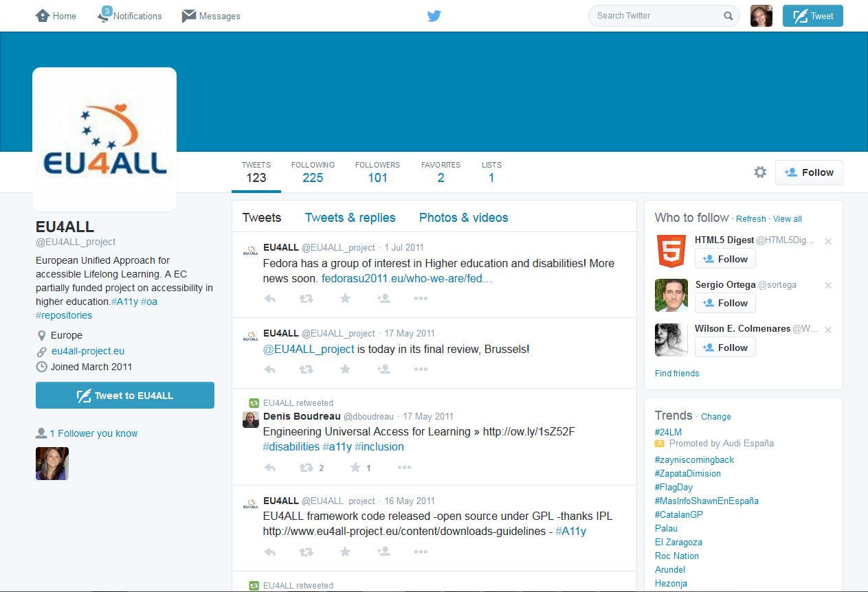The image size is (868, 592).
Task: Follow Sergio Ortega
Action: click(725, 303)
